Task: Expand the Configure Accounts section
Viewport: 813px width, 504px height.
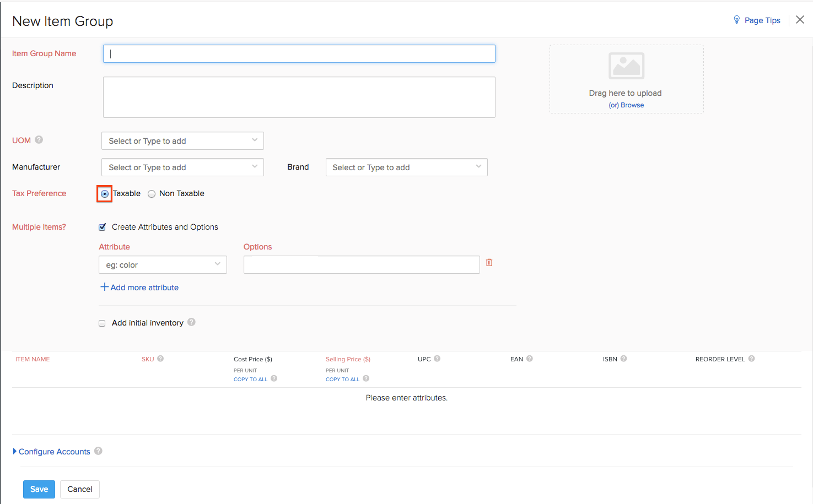Action: [x=54, y=452]
